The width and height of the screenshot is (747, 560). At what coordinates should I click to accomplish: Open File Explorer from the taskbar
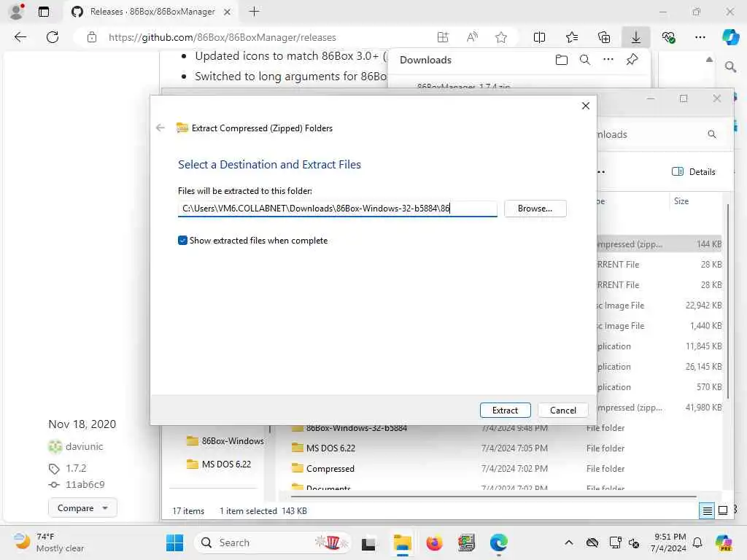pyautogui.click(x=402, y=542)
